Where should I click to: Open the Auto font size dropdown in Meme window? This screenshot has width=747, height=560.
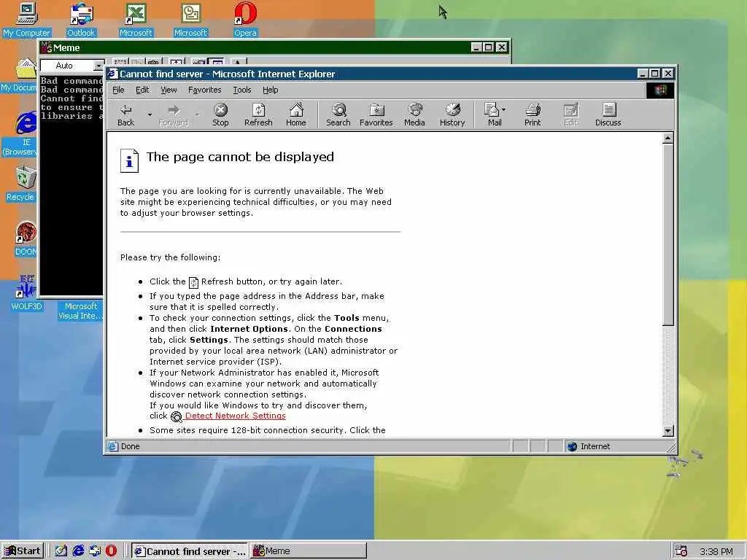coord(98,65)
